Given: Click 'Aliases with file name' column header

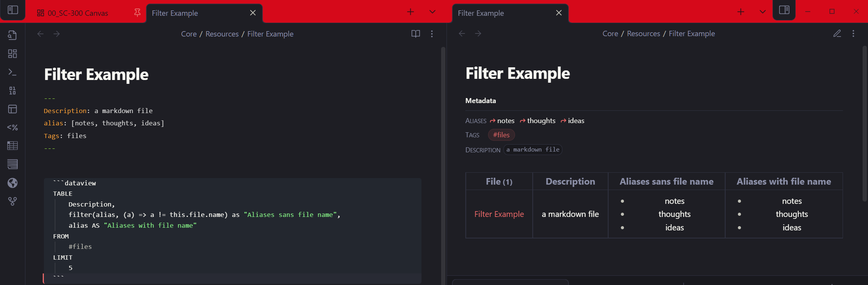Looking at the screenshot, I should click(x=784, y=182).
